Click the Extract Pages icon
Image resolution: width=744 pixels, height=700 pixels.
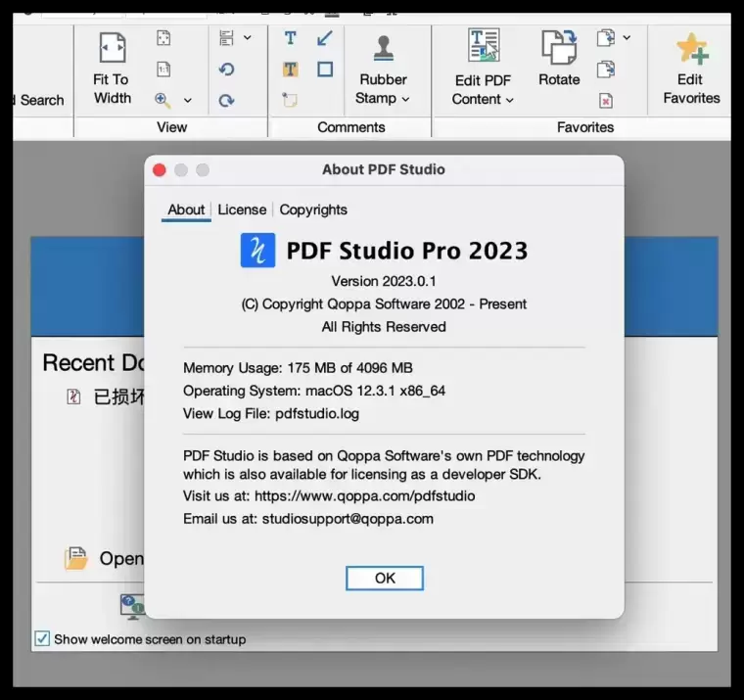point(606,70)
